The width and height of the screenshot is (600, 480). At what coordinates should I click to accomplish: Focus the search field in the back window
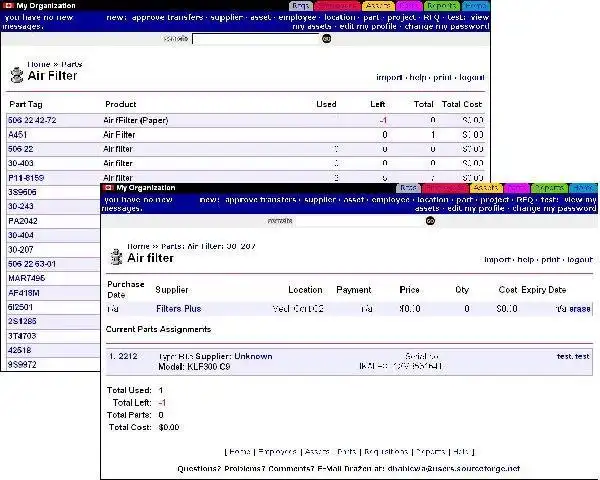(x=256, y=39)
